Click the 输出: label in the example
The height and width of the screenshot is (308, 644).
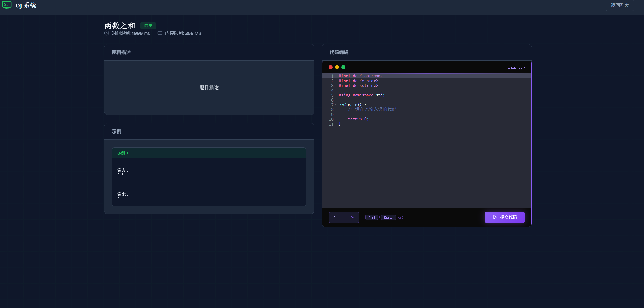[x=122, y=194]
